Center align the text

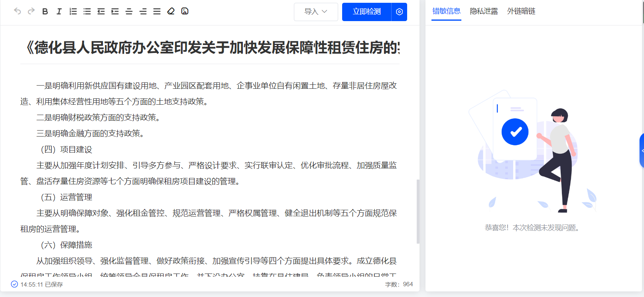tap(129, 12)
